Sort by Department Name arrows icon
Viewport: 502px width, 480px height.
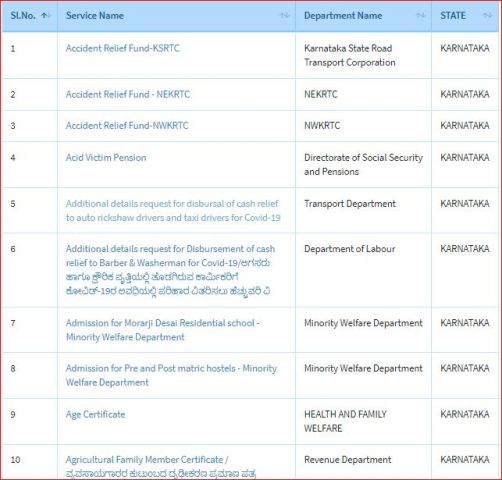point(421,15)
